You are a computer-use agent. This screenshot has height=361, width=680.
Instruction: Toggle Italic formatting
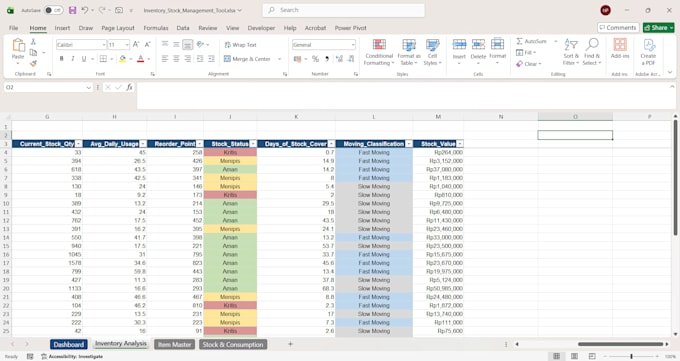72,59
